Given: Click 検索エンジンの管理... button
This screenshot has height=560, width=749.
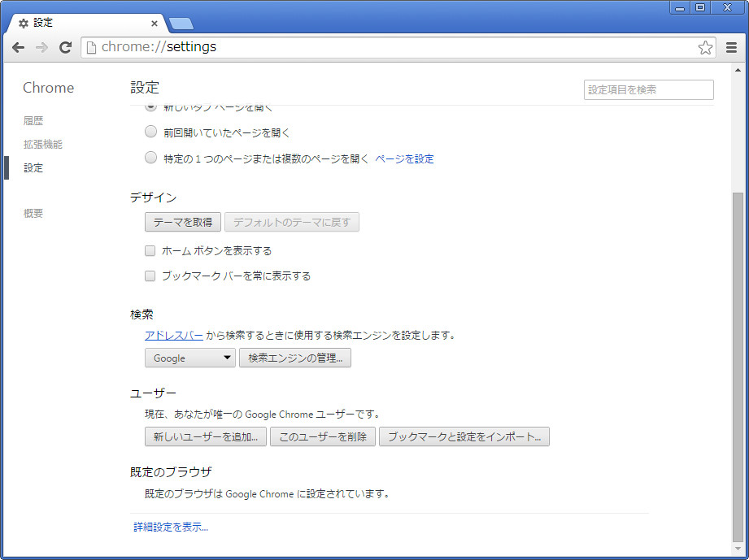Looking at the screenshot, I should point(294,358).
